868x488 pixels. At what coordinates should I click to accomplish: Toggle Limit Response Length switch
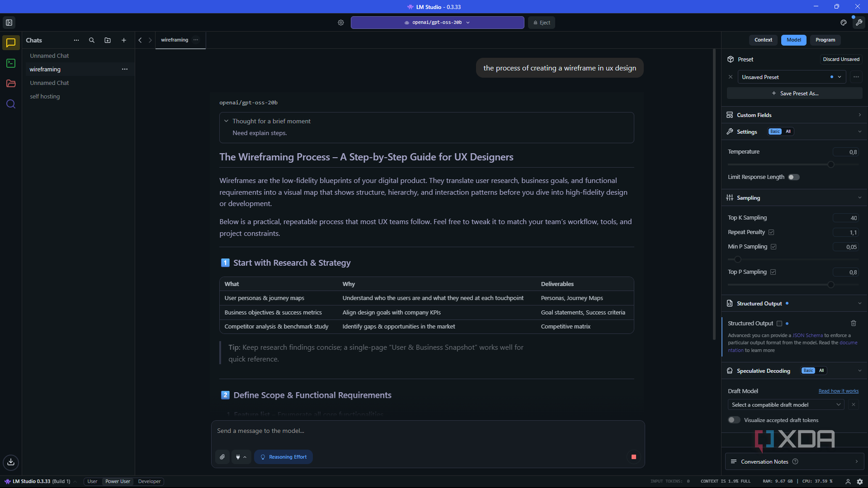[x=793, y=177]
